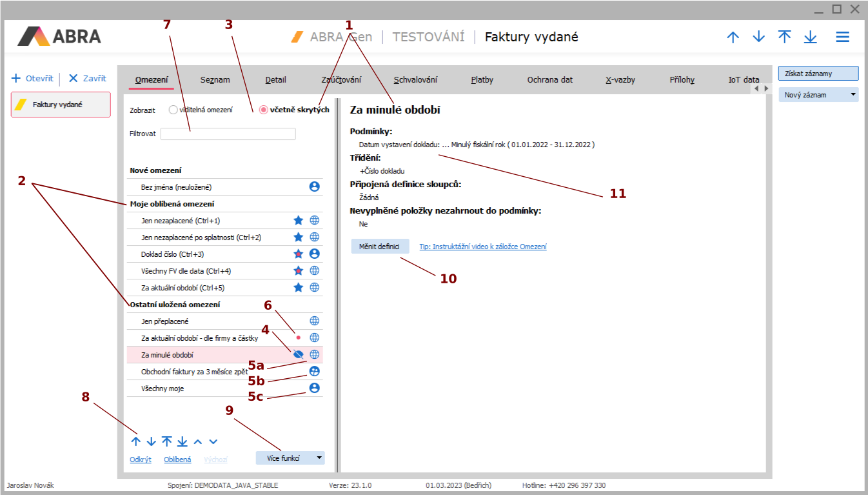Click the star icon of 'Jen nezaplacené (Ctrl+1)'
Screen dimensions: 868x495
tap(298, 220)
